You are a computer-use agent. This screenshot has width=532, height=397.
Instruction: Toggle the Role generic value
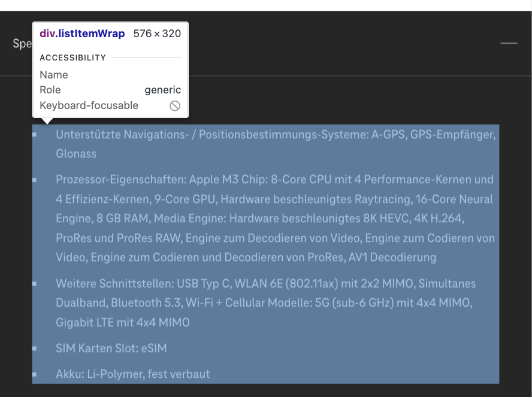tap(162, 90)
